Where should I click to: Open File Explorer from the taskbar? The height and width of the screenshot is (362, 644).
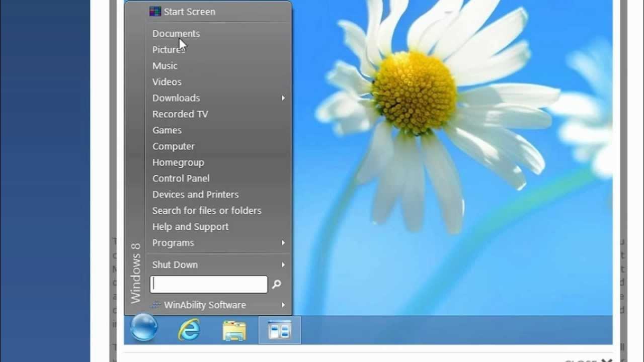pyautogui.click(x=234, y=330)
